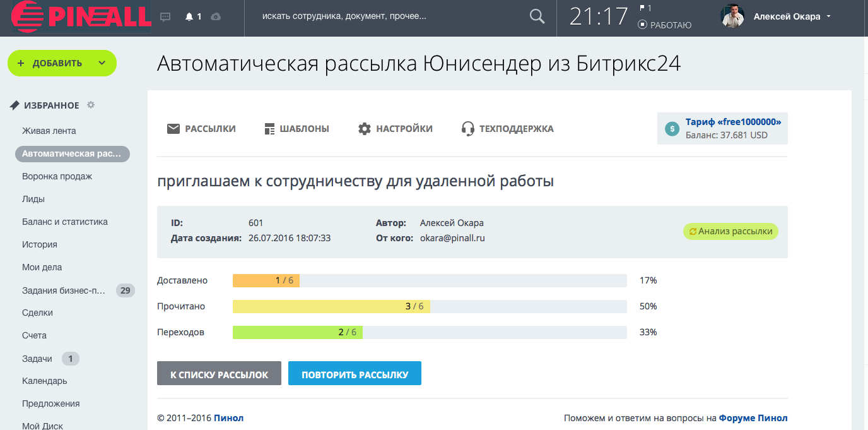Click К списку рассылок button

coord(219,373)
